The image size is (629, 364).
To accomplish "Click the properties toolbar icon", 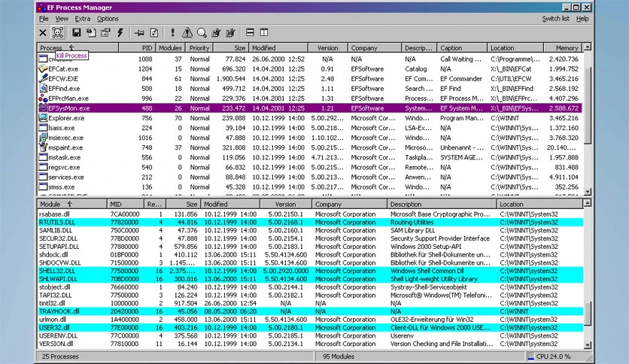I will point(105,33).
